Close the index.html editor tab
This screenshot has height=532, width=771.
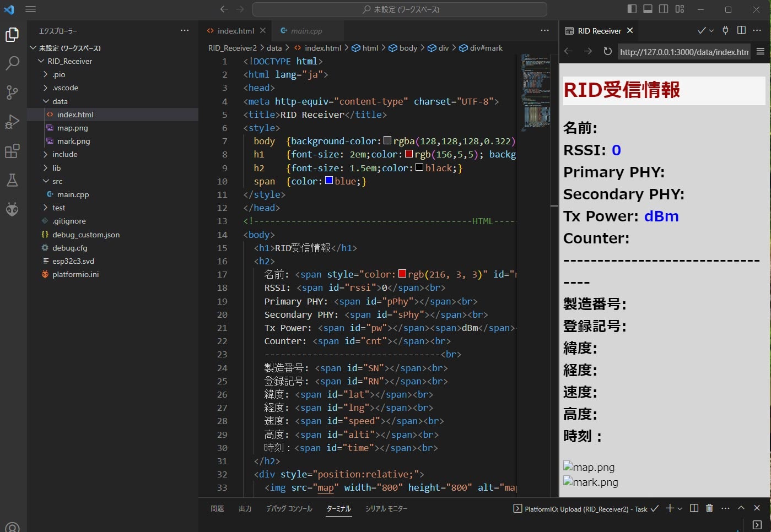pos(263,31)
